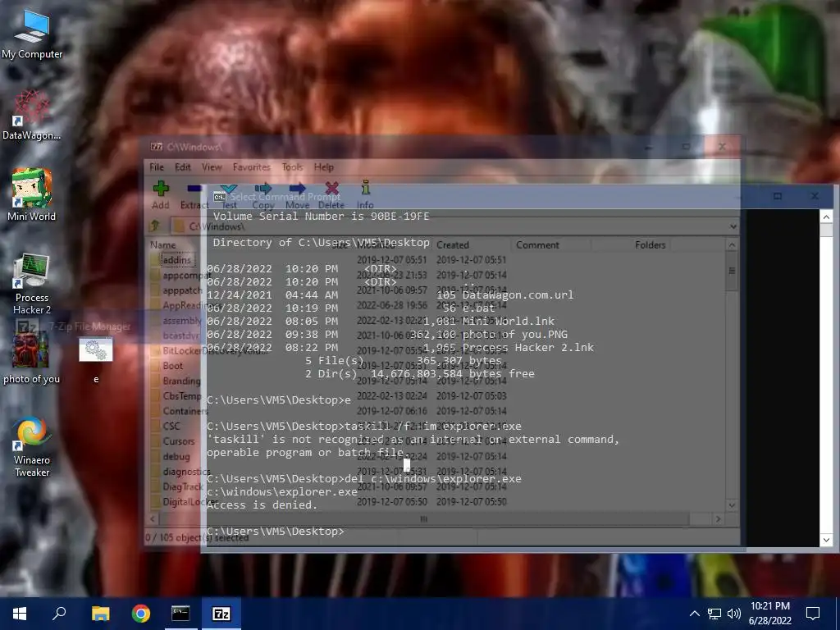Select Cursors folder in 7-Zip list
This screenshot has height=630, width=840.
pos(178,441)
